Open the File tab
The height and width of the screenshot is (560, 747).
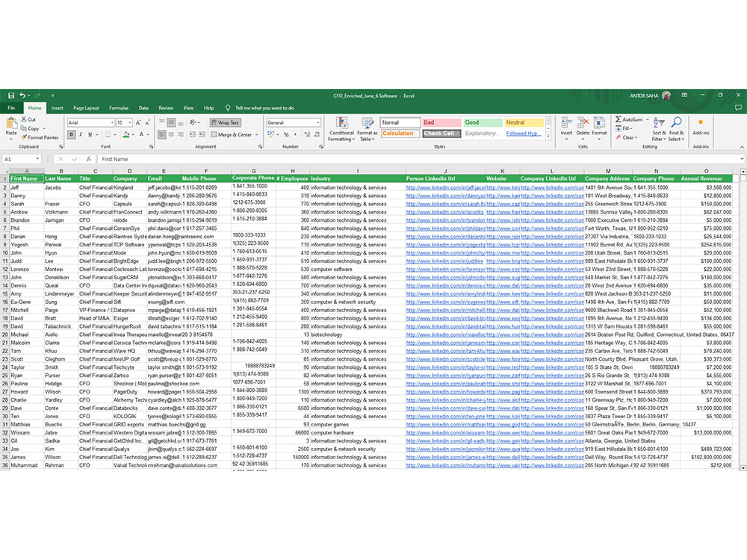pos(11,108)
